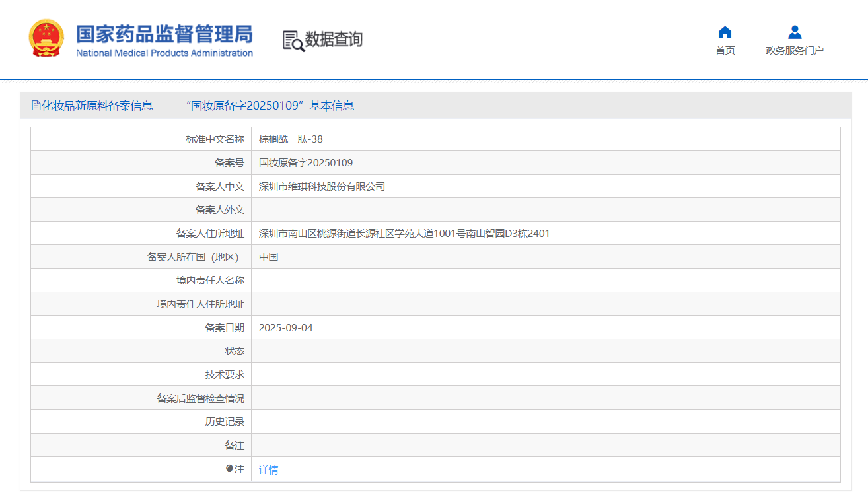The width and height of the screenshot is (868, 501).
Task: Click the label 备案人外文
Action: point(220,210)
